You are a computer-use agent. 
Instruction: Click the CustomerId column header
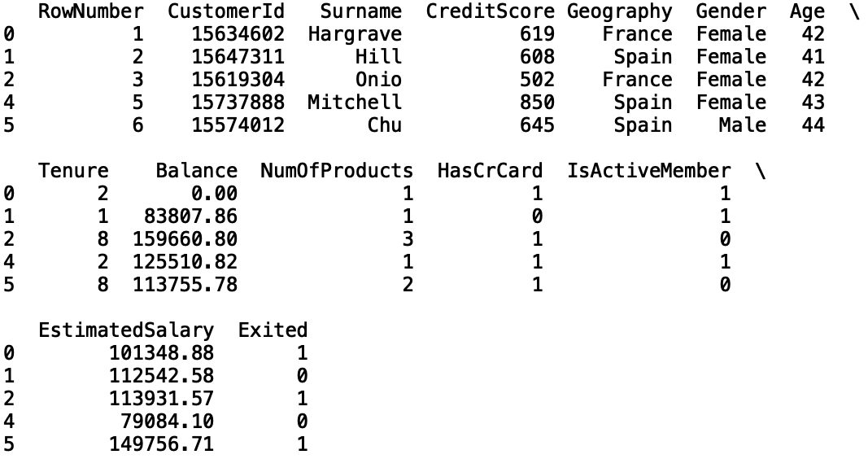click(226, 11)
